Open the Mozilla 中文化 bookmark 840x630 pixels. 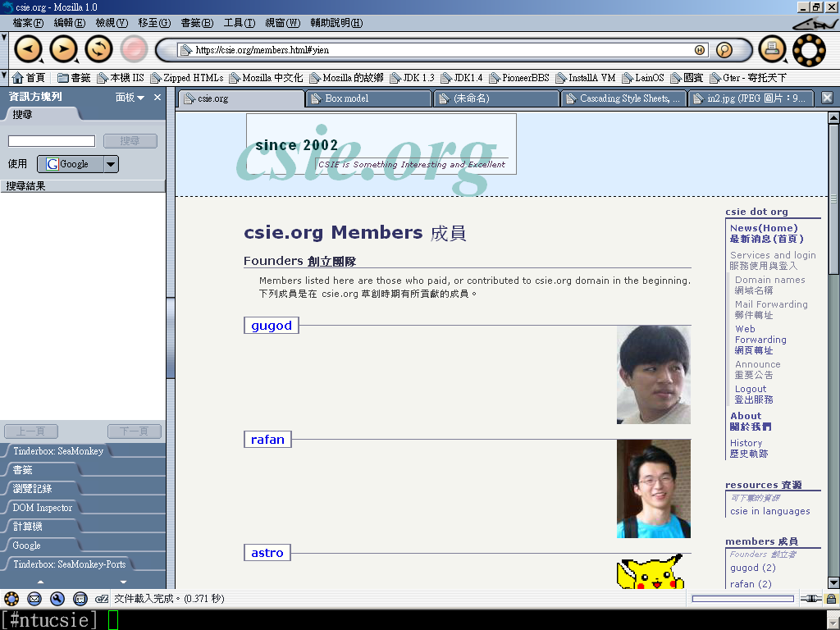267,78
